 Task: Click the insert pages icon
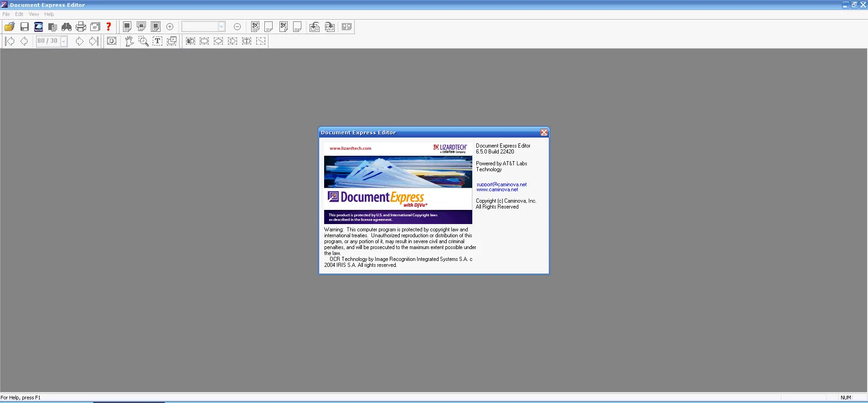pyautogui.click(x=315, y=27)
